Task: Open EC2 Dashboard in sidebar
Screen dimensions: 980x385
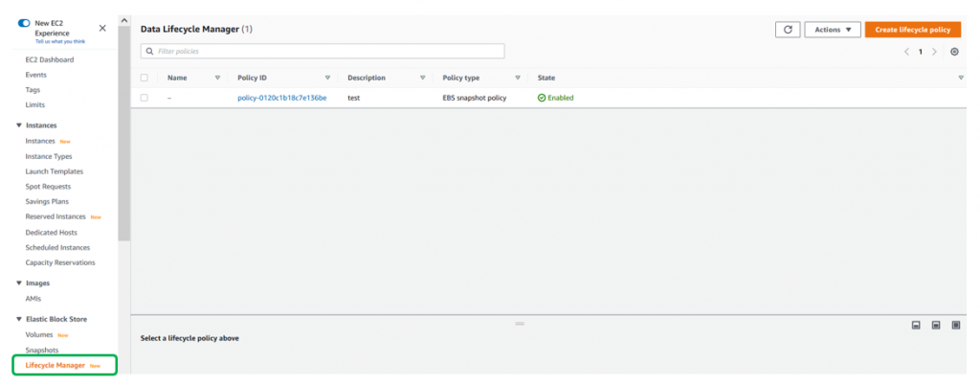Action: click(50, 60)
